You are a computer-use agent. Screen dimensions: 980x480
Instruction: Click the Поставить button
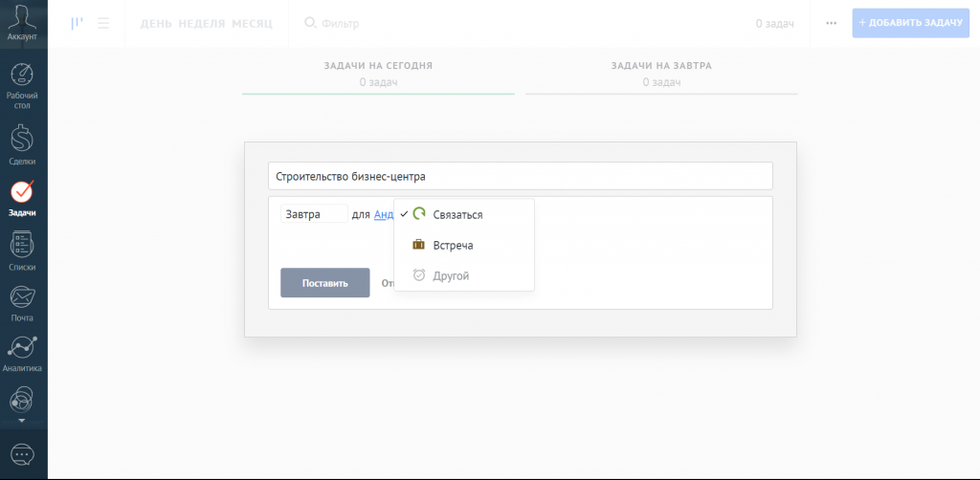325,283
